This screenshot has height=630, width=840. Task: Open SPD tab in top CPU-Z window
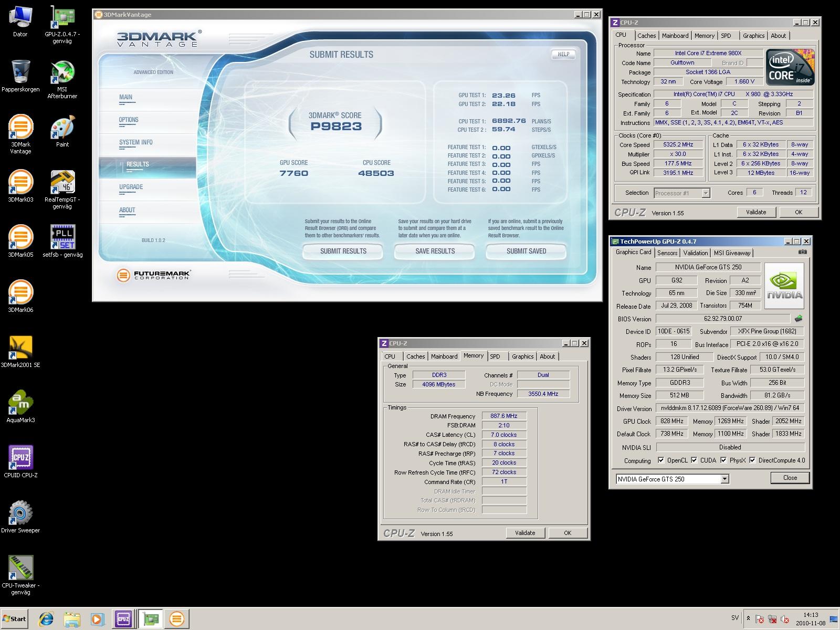point(726,36)
